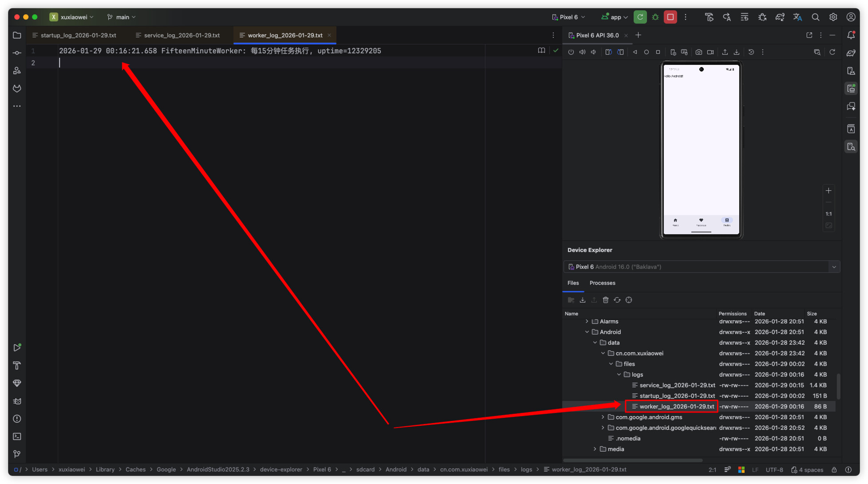Stop the running app
The height and width of the screenshot is (484, 868).
coord(670,17)
